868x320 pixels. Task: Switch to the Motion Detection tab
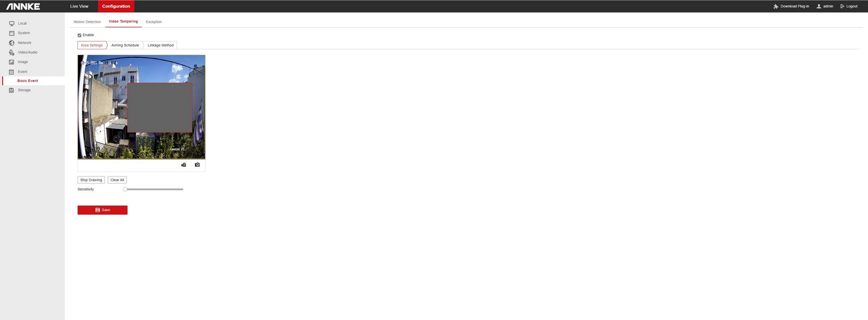click(87, 22)
